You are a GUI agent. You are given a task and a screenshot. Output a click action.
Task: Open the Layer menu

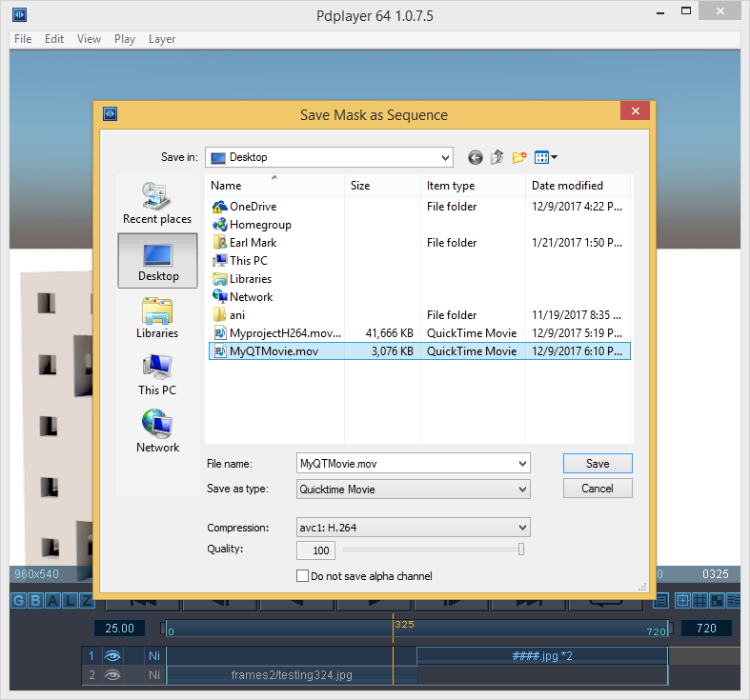tap(162, 39)
